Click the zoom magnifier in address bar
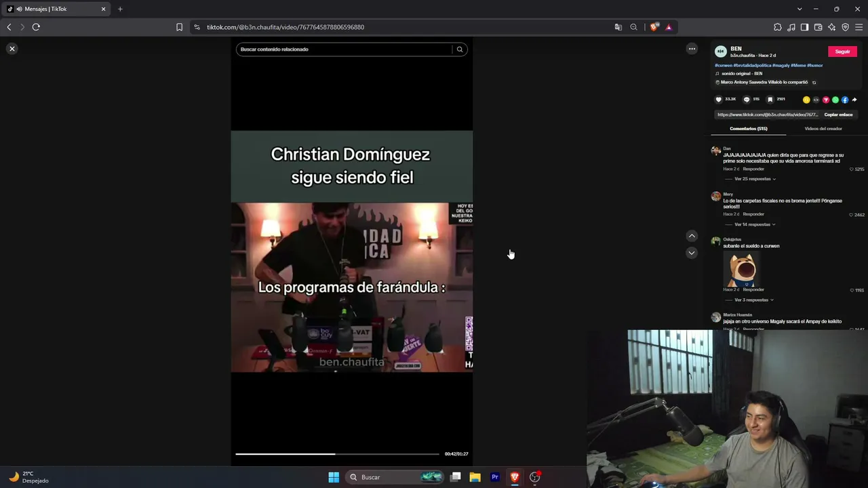The height and width of the screenshot is (488, 868). (x=633, y=27)
